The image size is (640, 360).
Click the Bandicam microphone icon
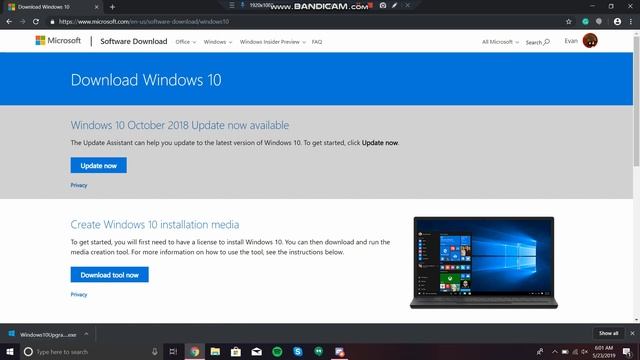point(242,5)
